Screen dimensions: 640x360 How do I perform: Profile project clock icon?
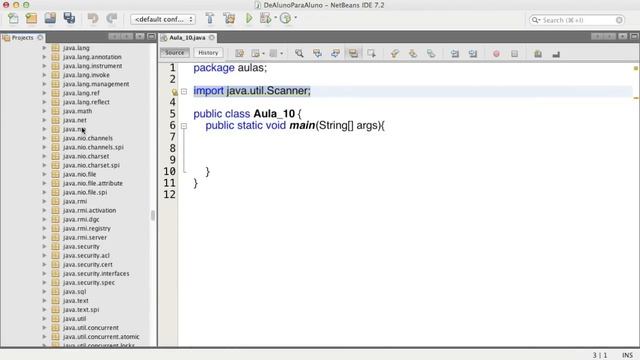coord(285,18)
